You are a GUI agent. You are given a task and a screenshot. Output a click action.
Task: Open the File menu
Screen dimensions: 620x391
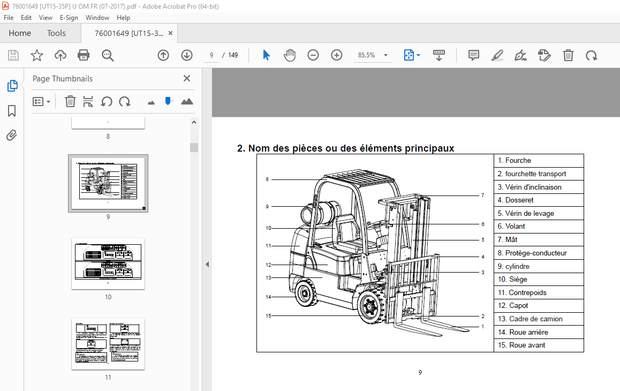coord(8,18)
